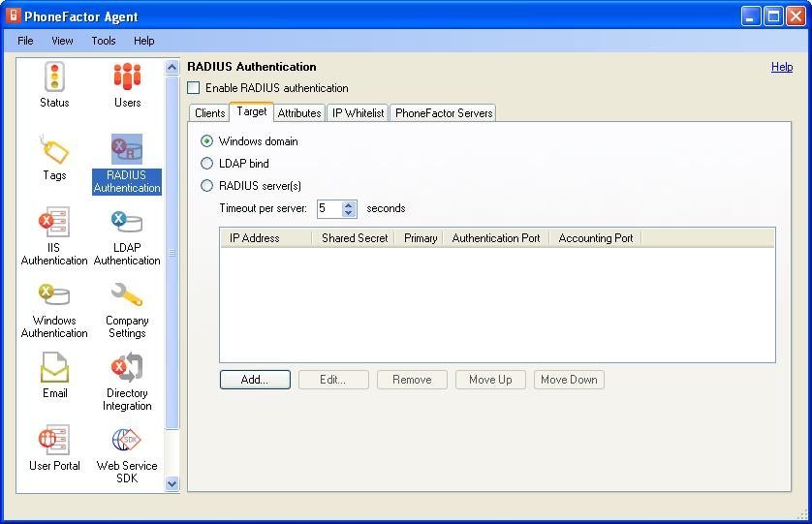
Task: Close the PhoneFactor Agent window
Action: pos(796,16)
